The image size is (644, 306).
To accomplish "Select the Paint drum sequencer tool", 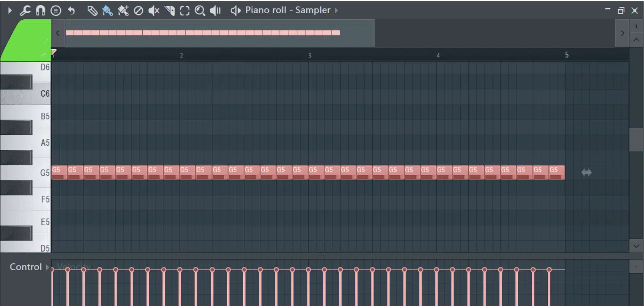I will click(x=123, y=10).
